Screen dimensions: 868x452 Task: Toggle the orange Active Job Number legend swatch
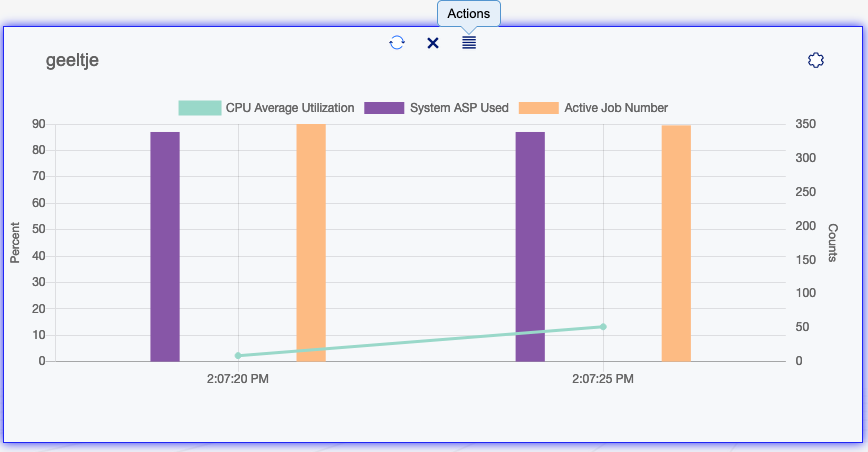[x=539, y=108]
